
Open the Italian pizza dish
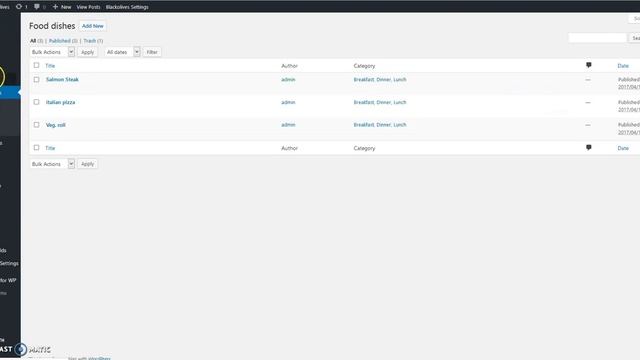tap(60, 102)
